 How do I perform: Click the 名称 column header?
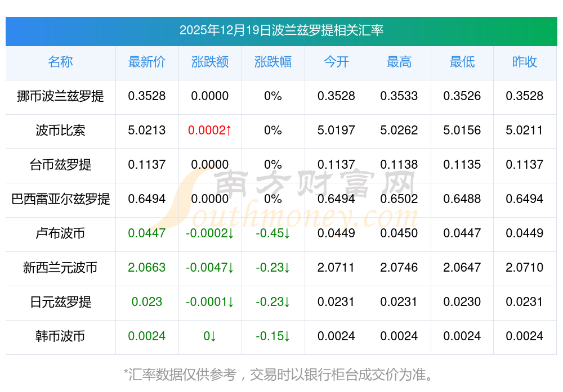tap(60, 62)
